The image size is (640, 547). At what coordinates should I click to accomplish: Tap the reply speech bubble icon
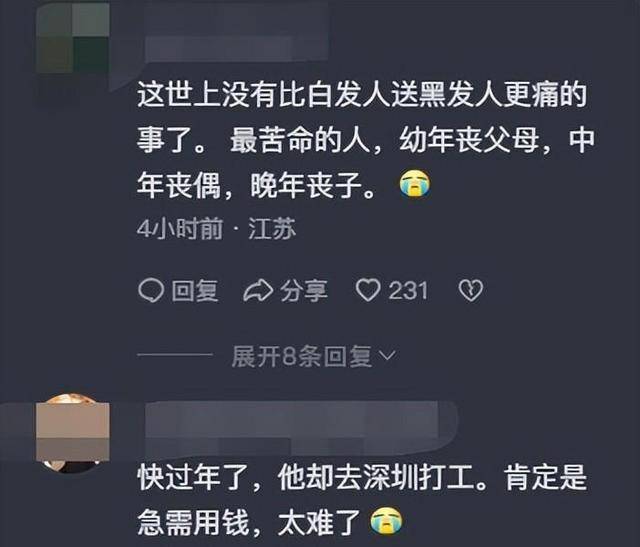point(151,291)
